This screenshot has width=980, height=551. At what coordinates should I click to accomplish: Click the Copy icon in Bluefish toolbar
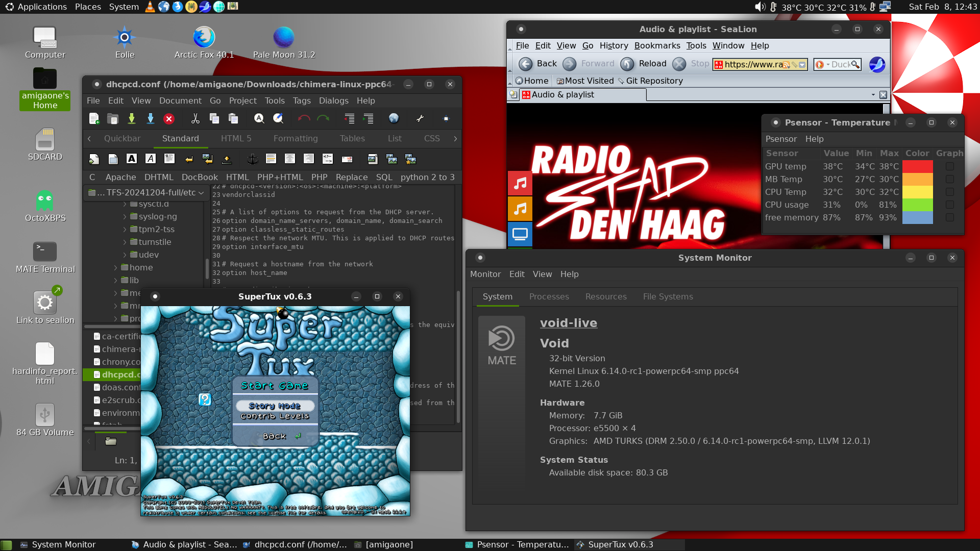coord(214,118)
